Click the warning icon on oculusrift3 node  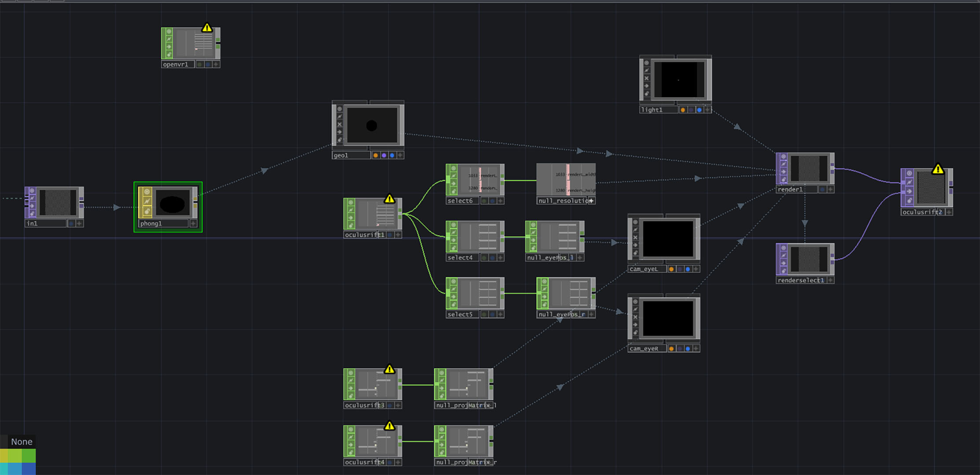coord(390,370)
